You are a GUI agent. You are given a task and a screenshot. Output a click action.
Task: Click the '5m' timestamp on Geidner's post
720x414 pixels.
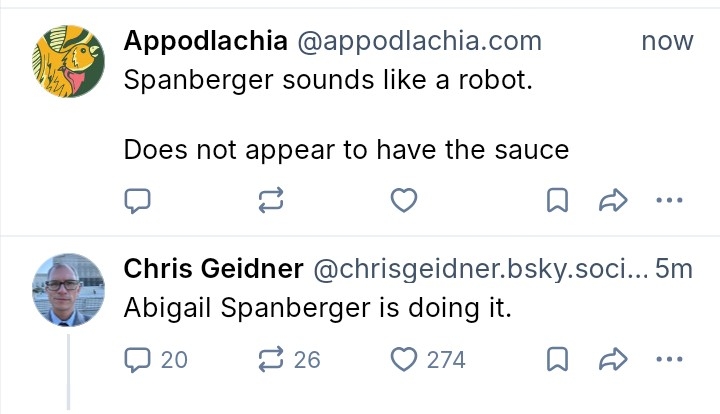click(x=675, y=269)
